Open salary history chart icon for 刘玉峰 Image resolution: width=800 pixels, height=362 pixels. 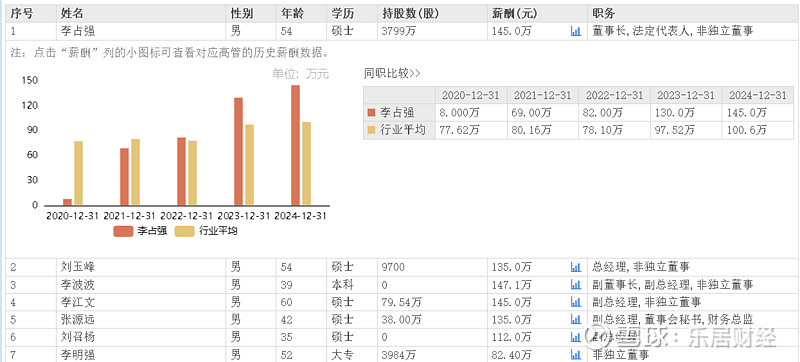coord(576,267)
